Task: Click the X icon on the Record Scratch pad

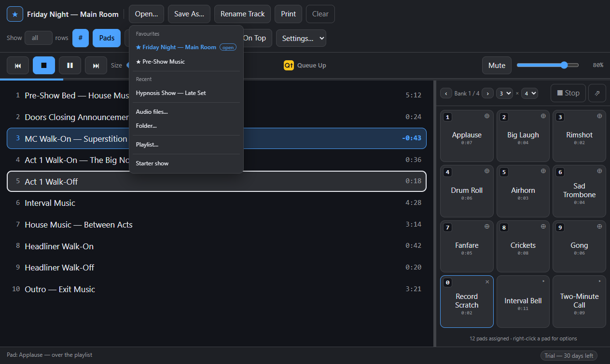Action: [x=487, y=282]
